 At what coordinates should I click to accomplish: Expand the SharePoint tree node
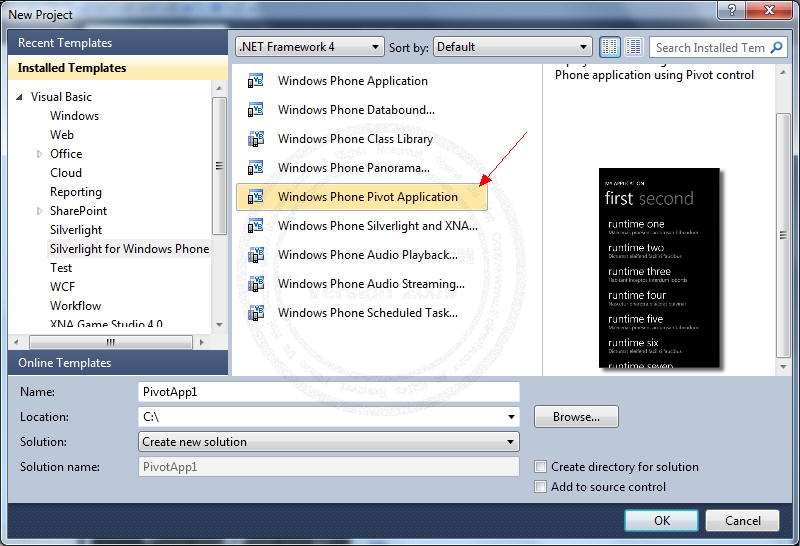pos(39,211)
